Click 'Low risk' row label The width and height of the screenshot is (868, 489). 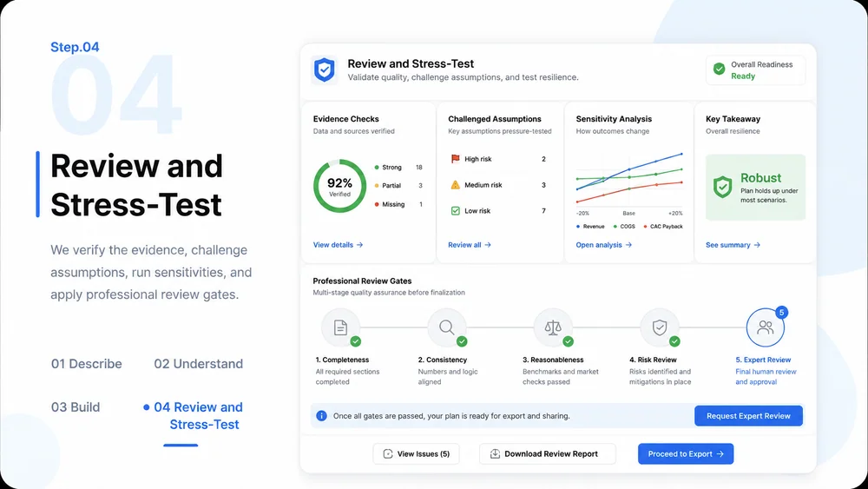pyautogui.click(x=477, y=211)
